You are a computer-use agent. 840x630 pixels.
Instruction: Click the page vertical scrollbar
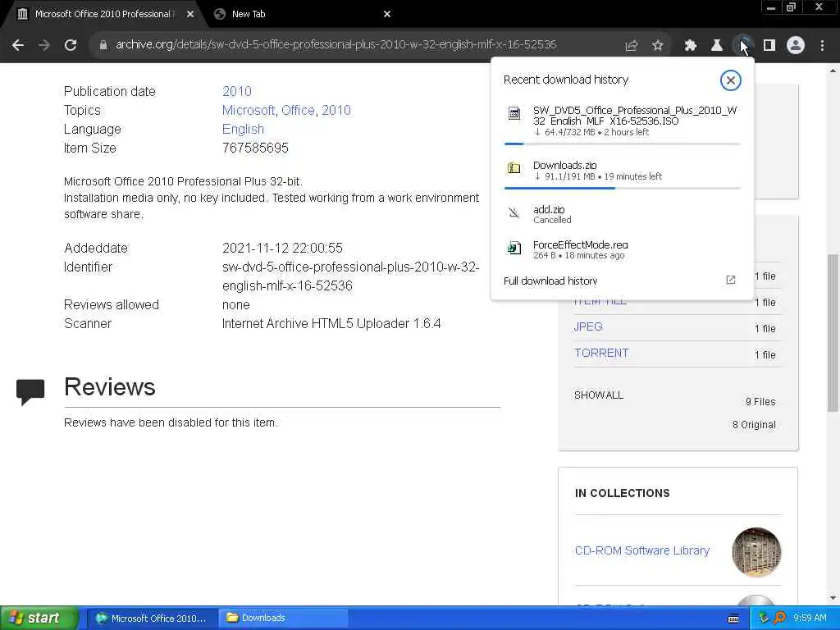(833, 333)
